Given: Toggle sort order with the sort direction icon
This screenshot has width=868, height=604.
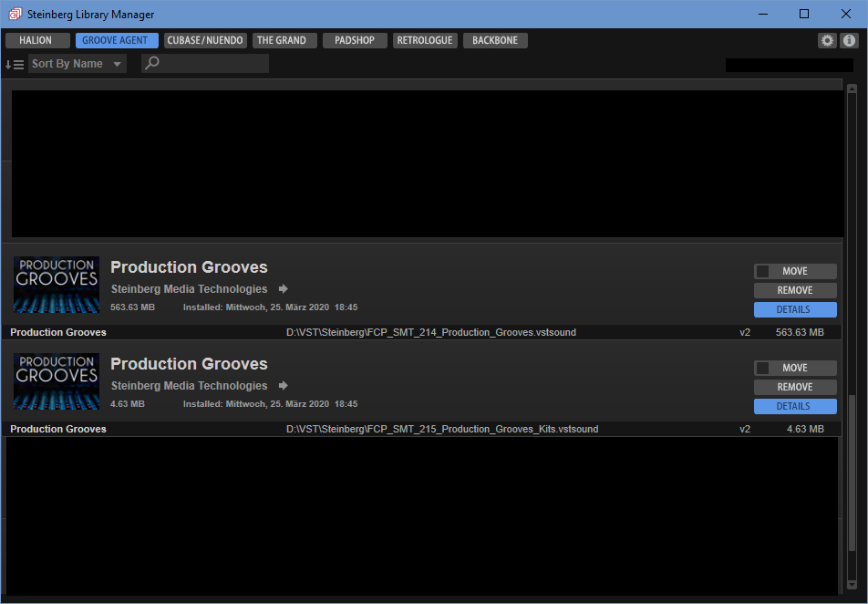Looking at the screenshot, I should click(15, 64).
